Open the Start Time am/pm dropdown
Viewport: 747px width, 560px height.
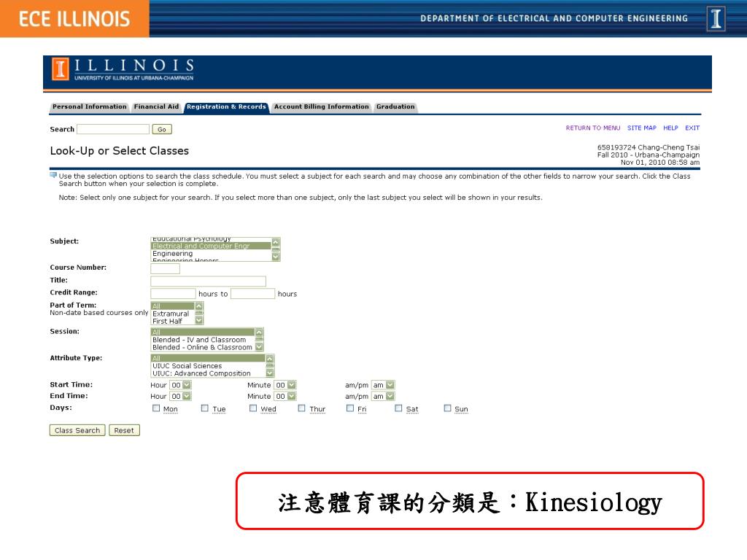pos(384,385)
